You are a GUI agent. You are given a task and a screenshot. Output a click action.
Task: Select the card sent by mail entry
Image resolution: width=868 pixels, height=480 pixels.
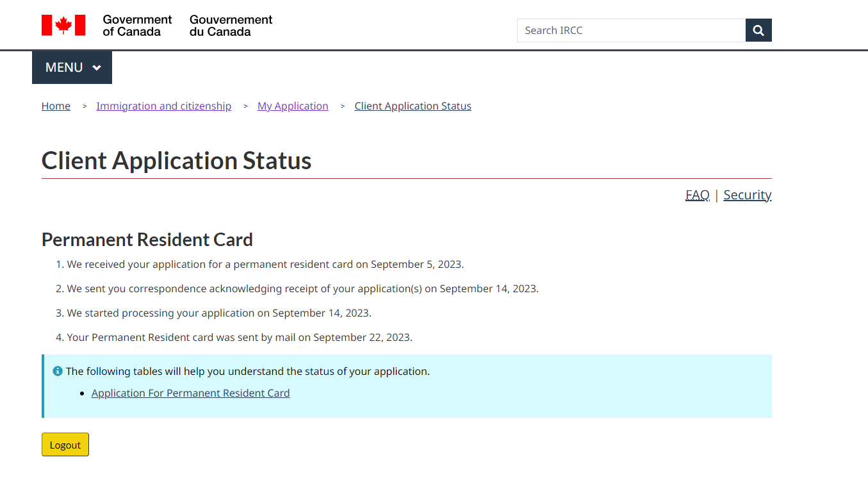[239, 337]
